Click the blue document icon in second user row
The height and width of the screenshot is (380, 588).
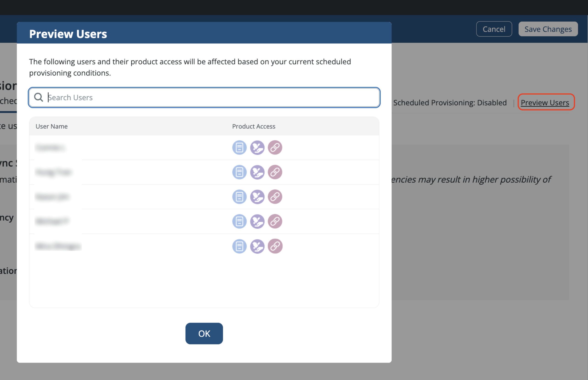(239, 172)
